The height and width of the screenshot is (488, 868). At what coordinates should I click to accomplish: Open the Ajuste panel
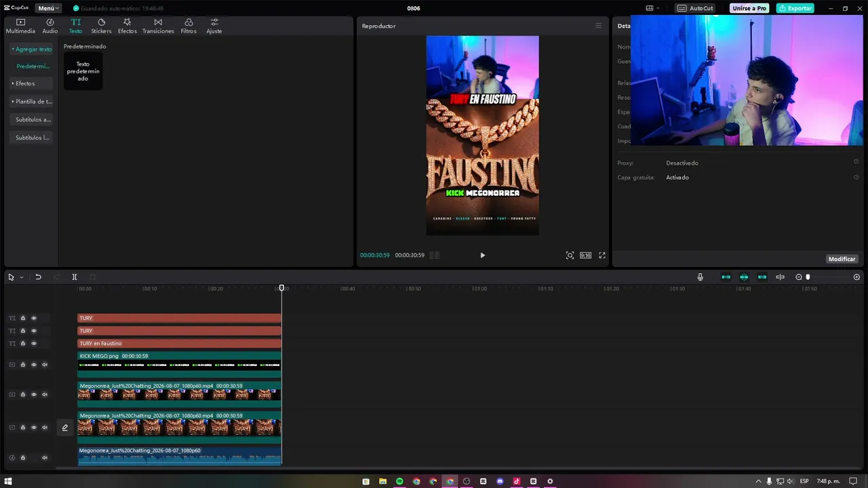click(x=214, y=26)
